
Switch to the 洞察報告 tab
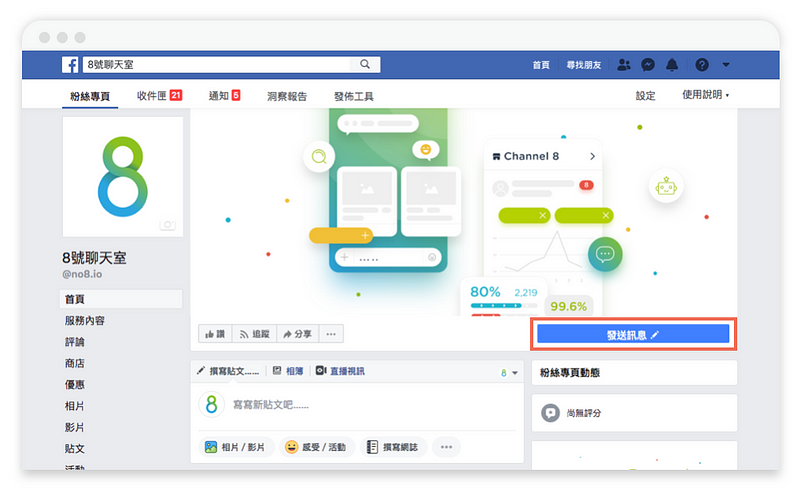[287, 96]
